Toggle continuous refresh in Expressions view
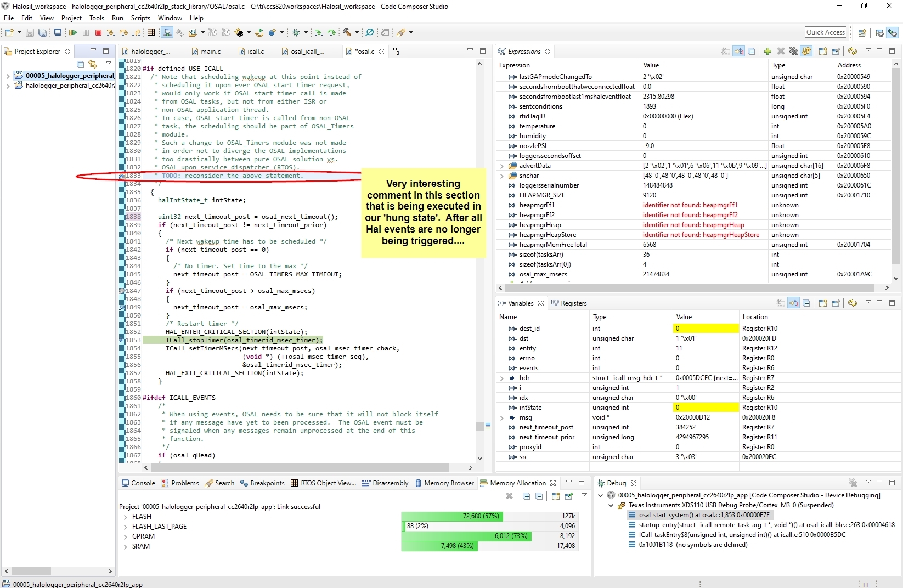903x588 pixels. (x=806, y=52)
